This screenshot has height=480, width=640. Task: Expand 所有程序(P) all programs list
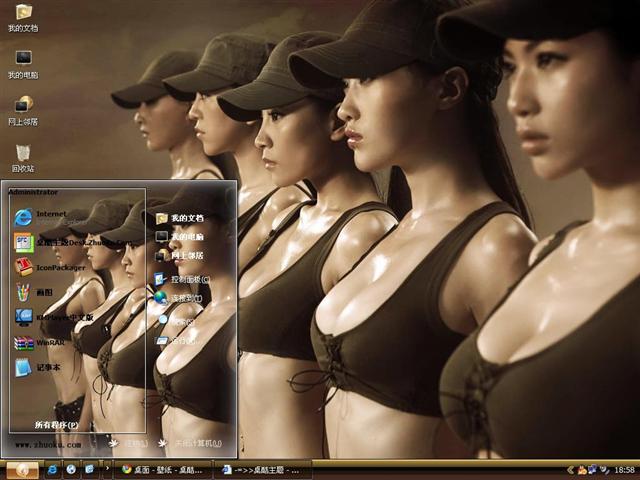point(56,425)
